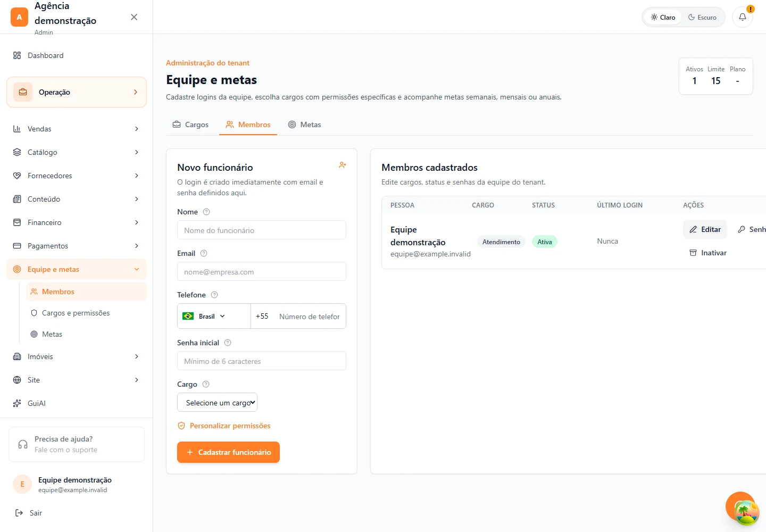Image resolution: width=766 pixels, height=532 pixels.
Task: Expand the Conteúdo menu
Action: pyautogui.click(x=77, y=199)
